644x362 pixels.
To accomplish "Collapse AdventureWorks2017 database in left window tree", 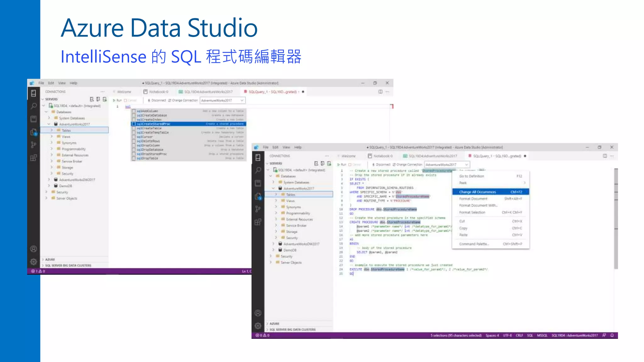I will point(49,124).
